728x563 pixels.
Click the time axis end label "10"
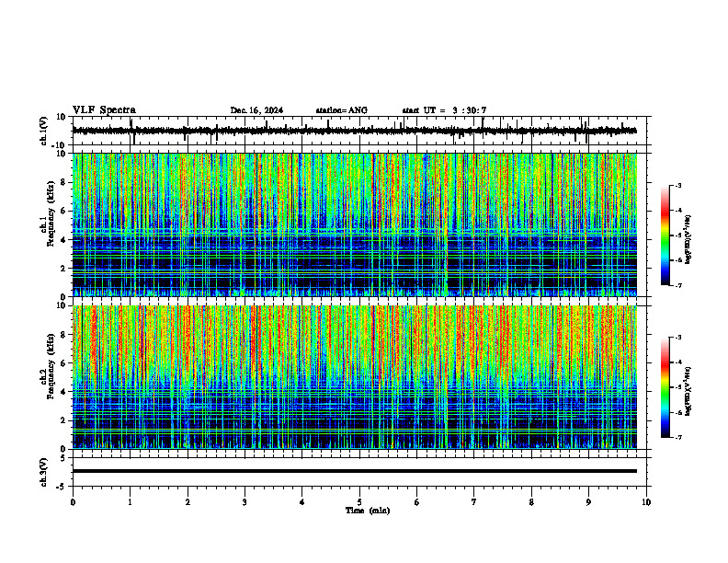tap(646, 502)
